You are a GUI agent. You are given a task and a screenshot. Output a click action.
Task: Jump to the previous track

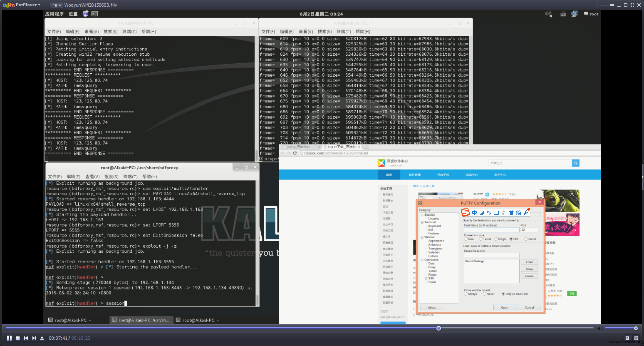(26, 338)
